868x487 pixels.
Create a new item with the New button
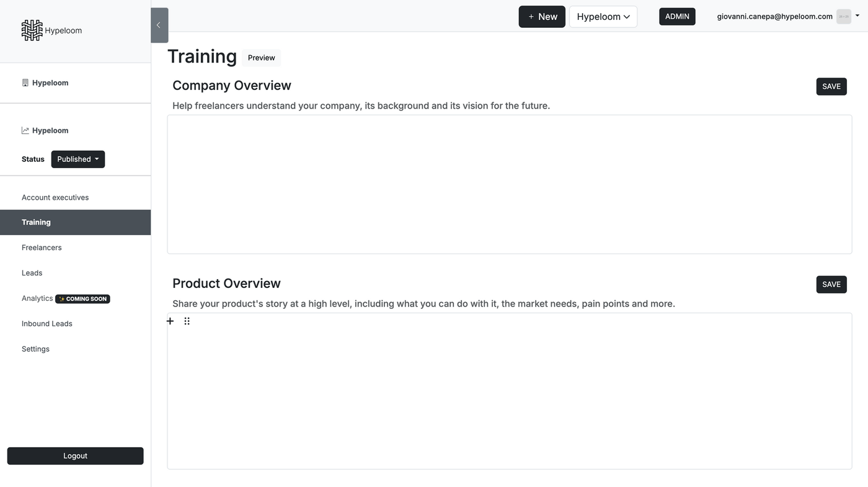(542, 17)
